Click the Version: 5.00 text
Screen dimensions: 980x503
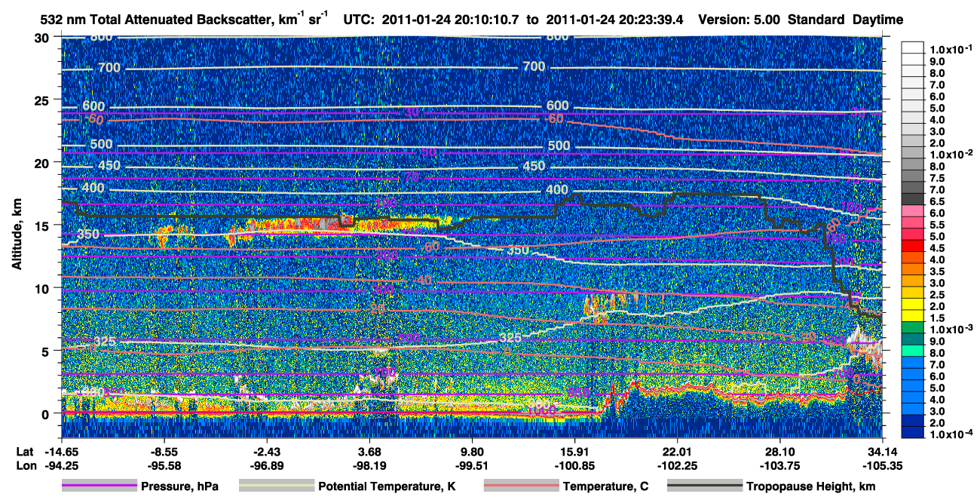(740, 20)
